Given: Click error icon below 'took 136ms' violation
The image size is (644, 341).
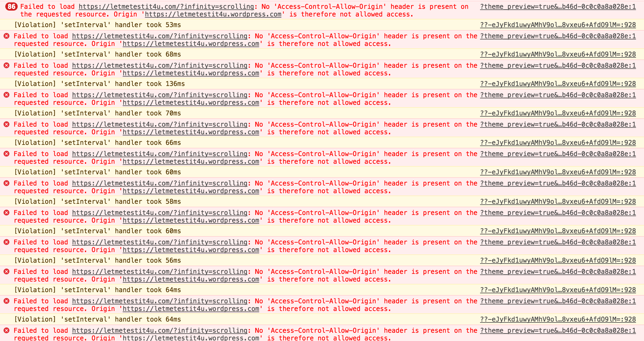Looking at the screenshot, I should [6, 95].
